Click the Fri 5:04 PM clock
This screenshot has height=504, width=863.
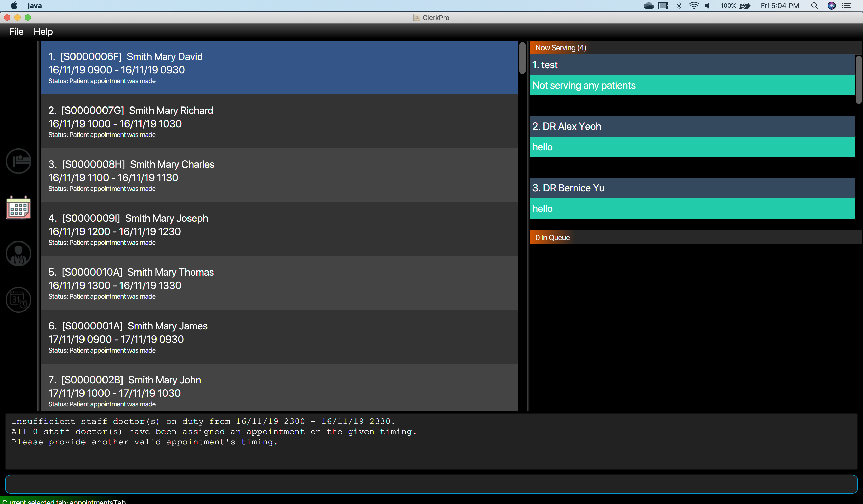coord(780,5)
